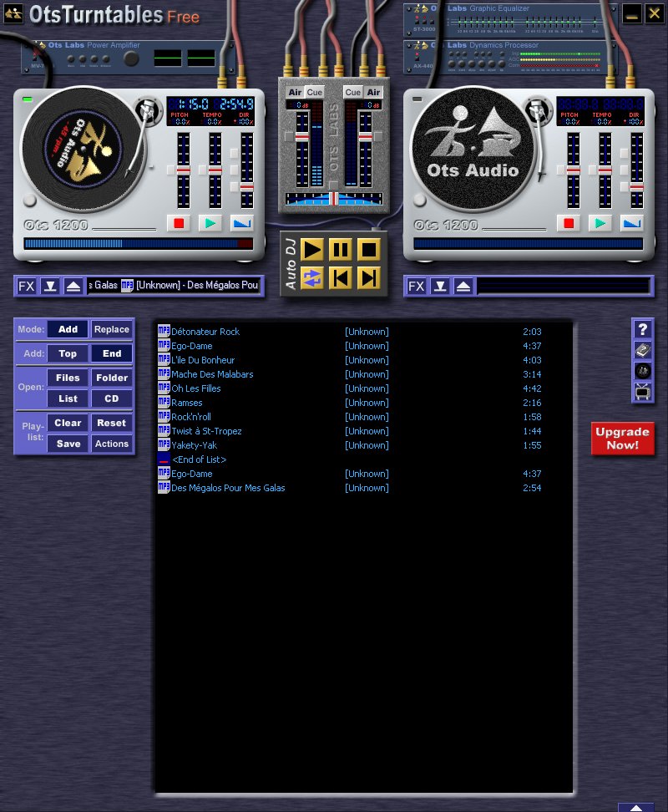Image resolution: width=668 pixels, height=812 pixels.
Task: Toggle the left mixer channel Air button
Action: click(295, 92)
